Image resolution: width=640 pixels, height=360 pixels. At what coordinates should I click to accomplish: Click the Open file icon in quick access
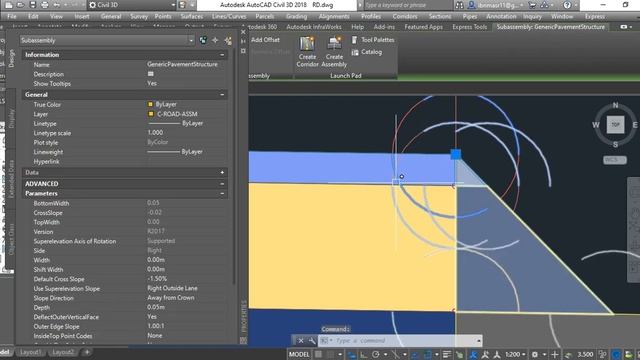[20, 5]
